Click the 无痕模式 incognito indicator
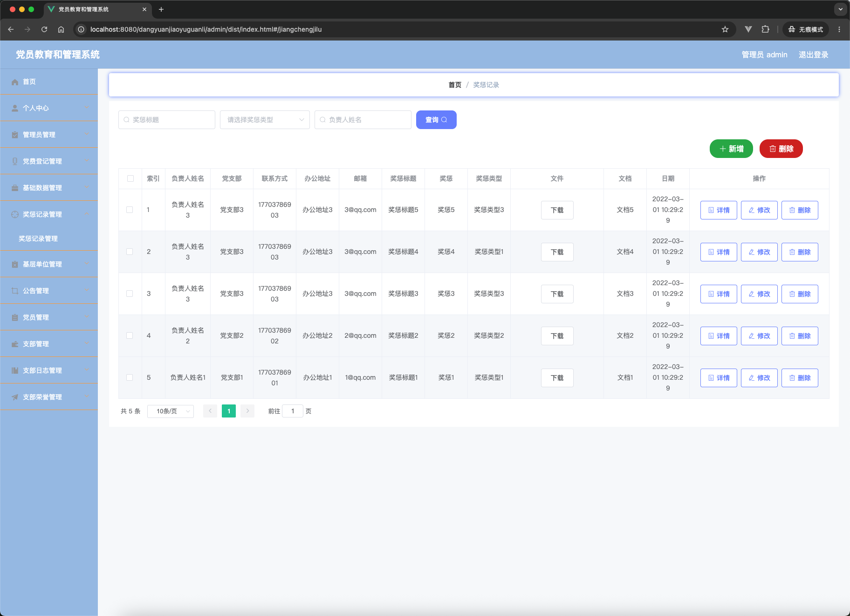The width and height of the screenshot is (850, 616). [806, 29]
